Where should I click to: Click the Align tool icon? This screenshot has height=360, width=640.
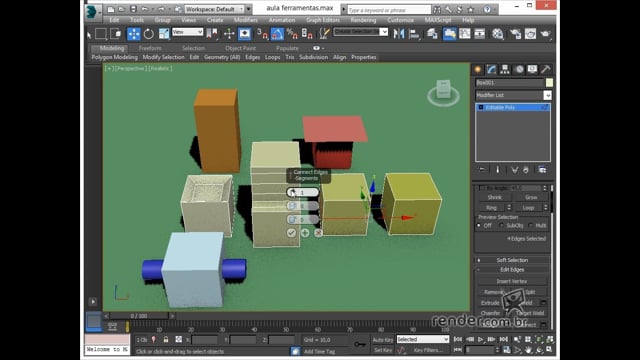pos(414,34)
